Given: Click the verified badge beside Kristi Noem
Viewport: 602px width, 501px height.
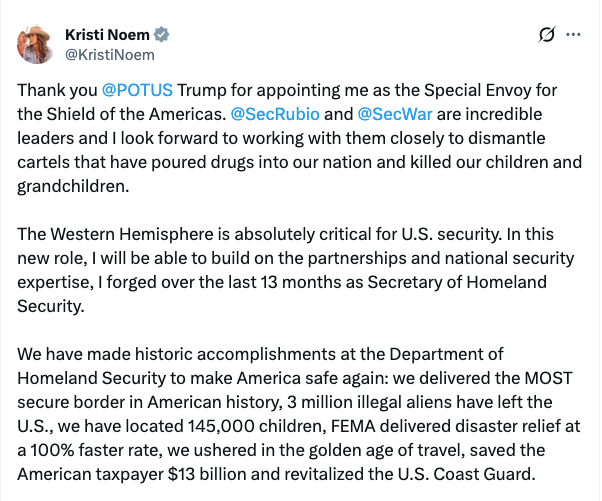Looking at the screenshot, I should click(161, 33).
